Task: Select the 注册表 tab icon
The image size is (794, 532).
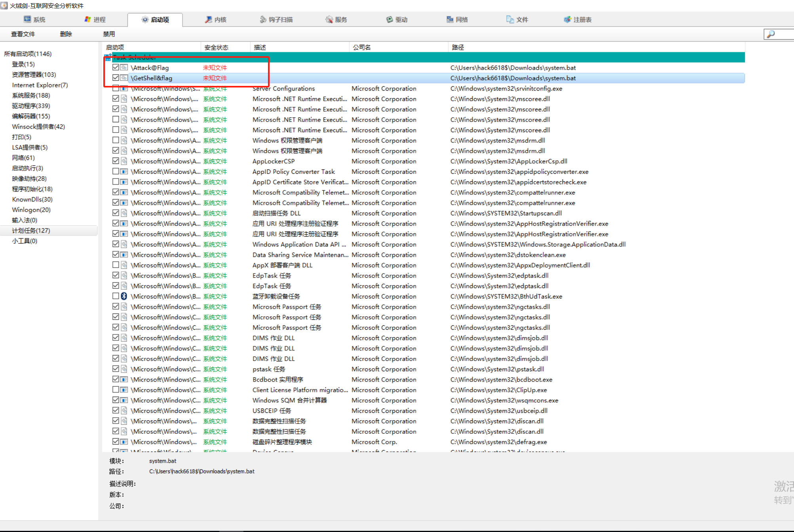Action: pyautogui.click(x=568, y=19)
